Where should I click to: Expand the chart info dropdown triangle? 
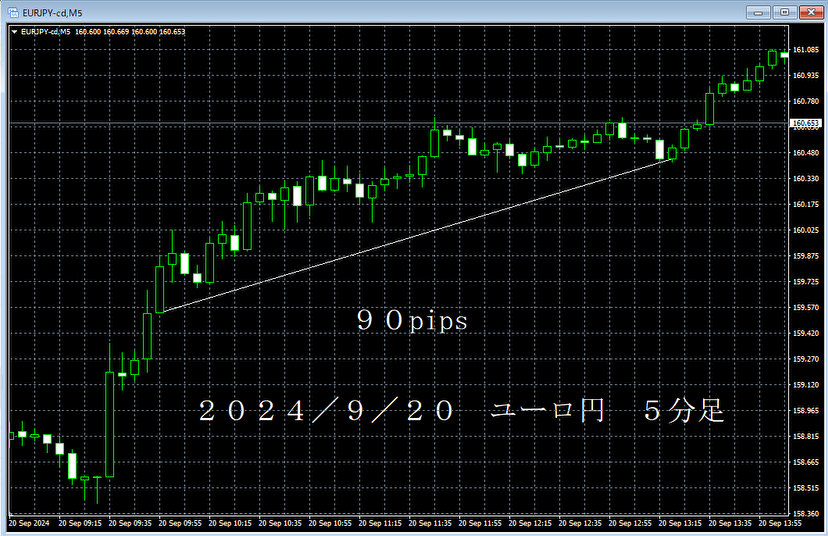point(14,32)
